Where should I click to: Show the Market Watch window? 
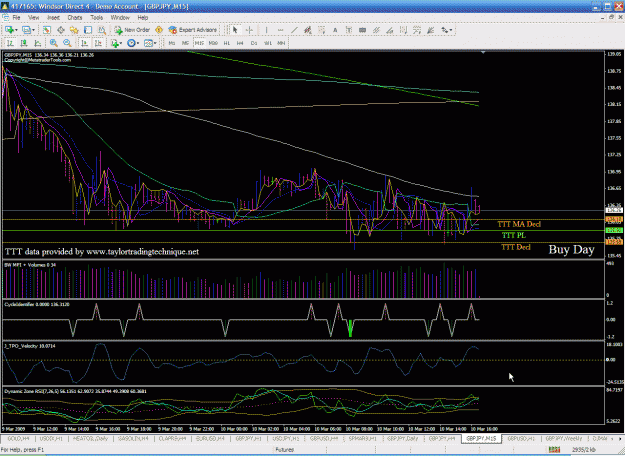(x=47, y=30)
